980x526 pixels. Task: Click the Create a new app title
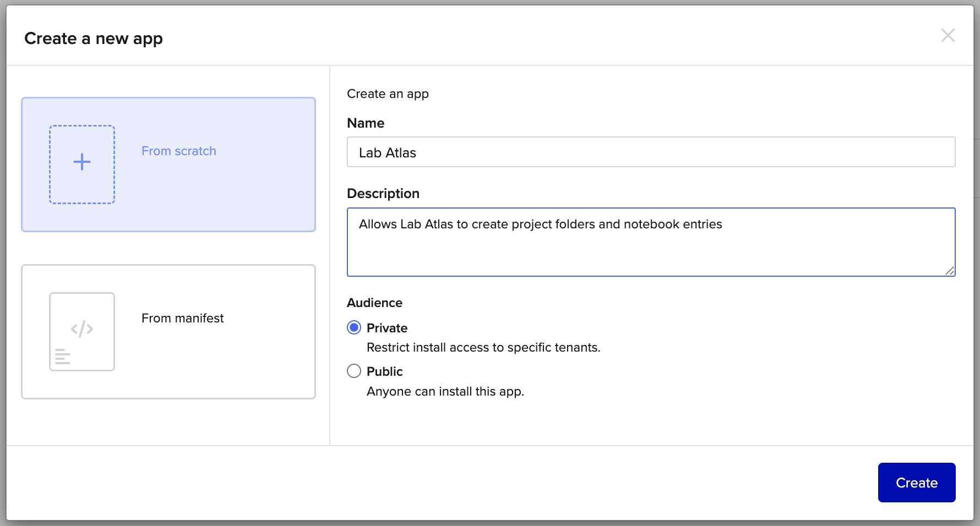[94, 39]
